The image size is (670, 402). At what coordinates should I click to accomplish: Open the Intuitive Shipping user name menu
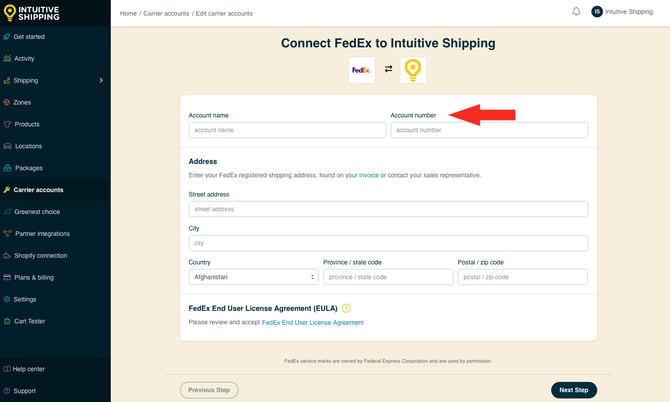pos(629,12)
